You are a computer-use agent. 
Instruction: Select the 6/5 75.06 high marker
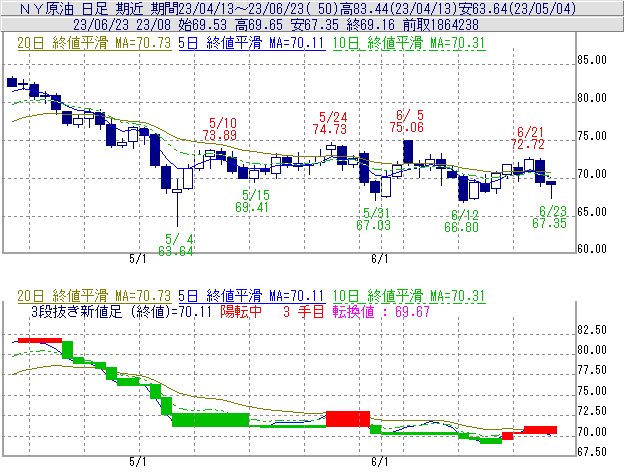[x=407, y=121]
